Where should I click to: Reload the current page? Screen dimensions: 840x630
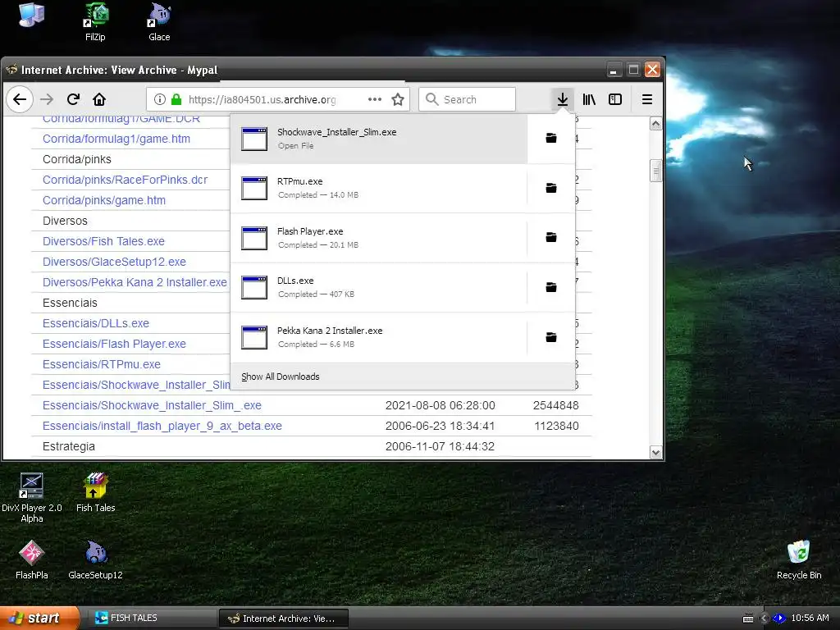73,99
